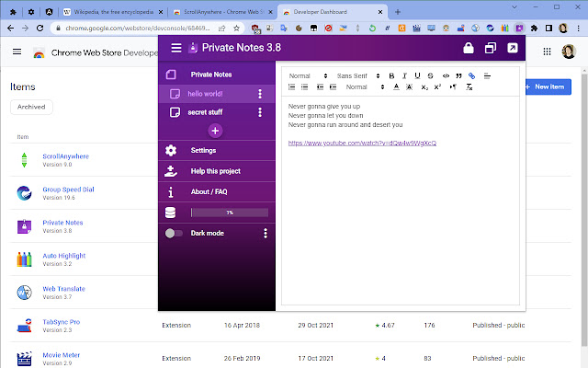Toggle underline formatting in note editor
Viewport: 588px width, 368px height.
(417, 75)
